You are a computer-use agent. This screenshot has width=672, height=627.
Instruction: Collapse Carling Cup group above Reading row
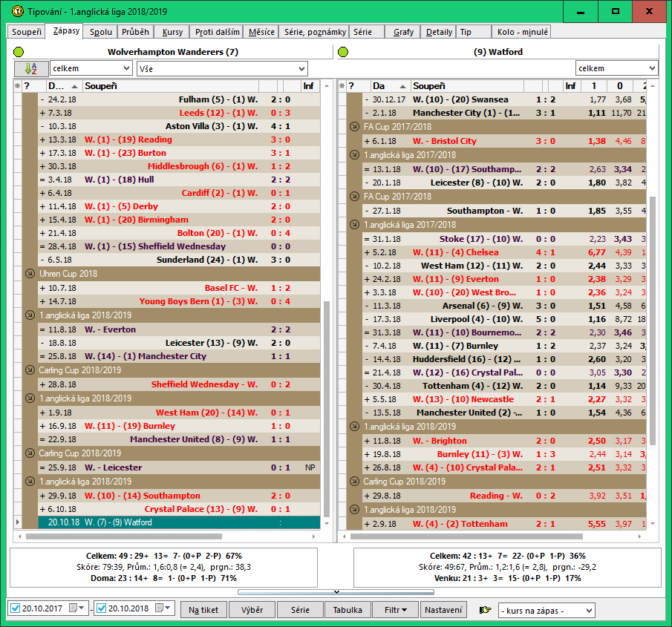point(354,481)
